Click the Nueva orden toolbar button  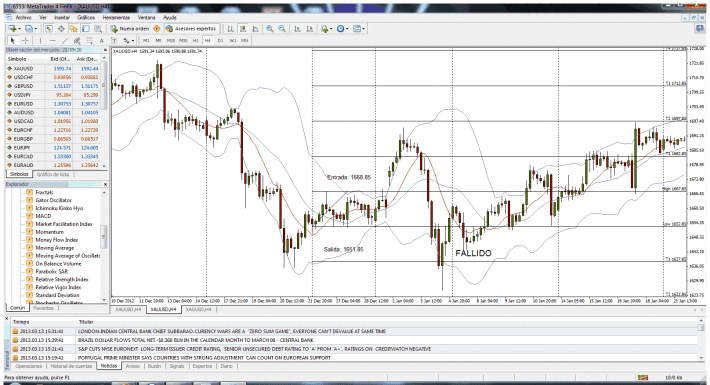click(130, 29)
